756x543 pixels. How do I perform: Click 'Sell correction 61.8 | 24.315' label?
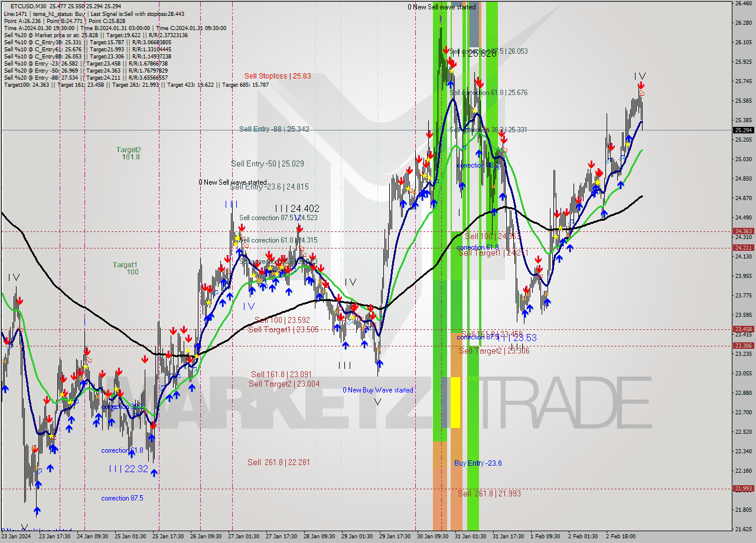point(278,240)
